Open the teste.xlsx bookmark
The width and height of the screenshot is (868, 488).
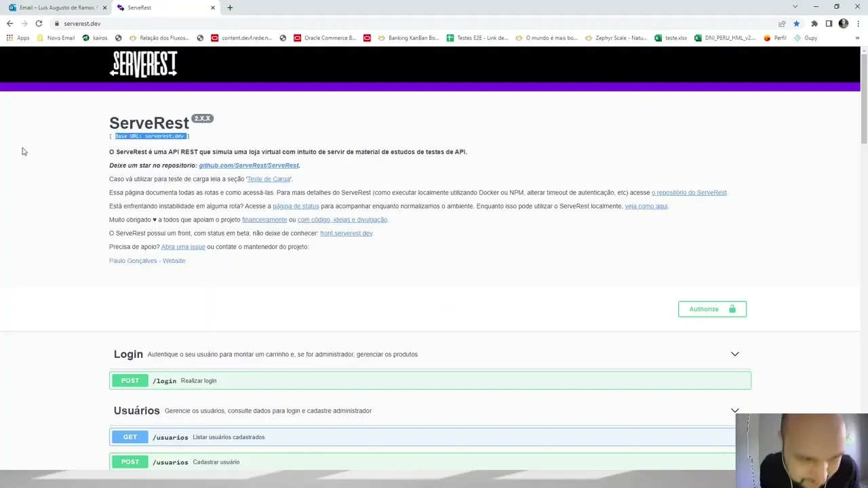tap(671, 38)
